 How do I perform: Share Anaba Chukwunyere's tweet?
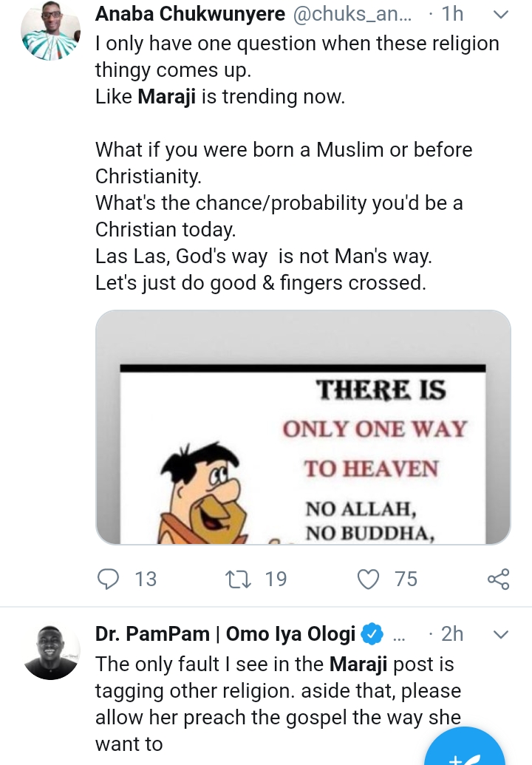click(x=499, y=579)
